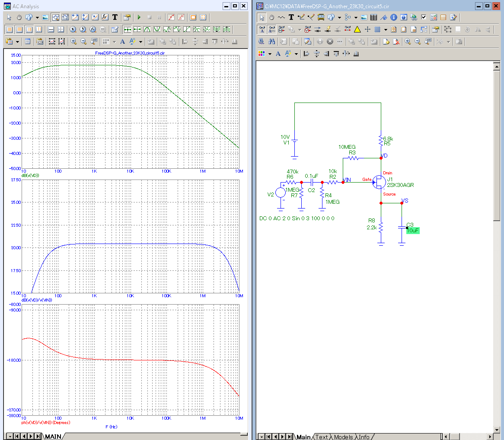Click the Align Left icon in schematic toolbar

click(x=306, y=54)
